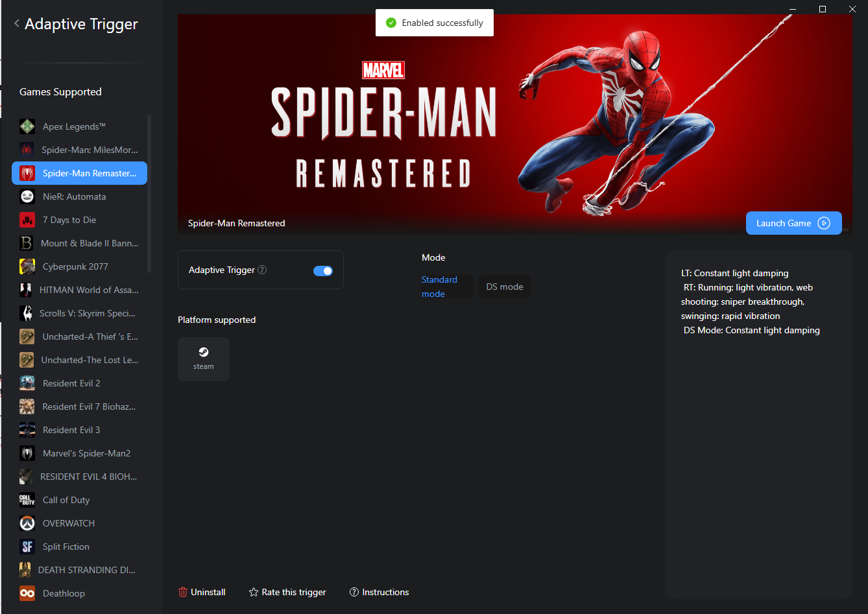Click the Resident Evil 7 Biohazard icon
868x614 pixels.
click(27, 407)
